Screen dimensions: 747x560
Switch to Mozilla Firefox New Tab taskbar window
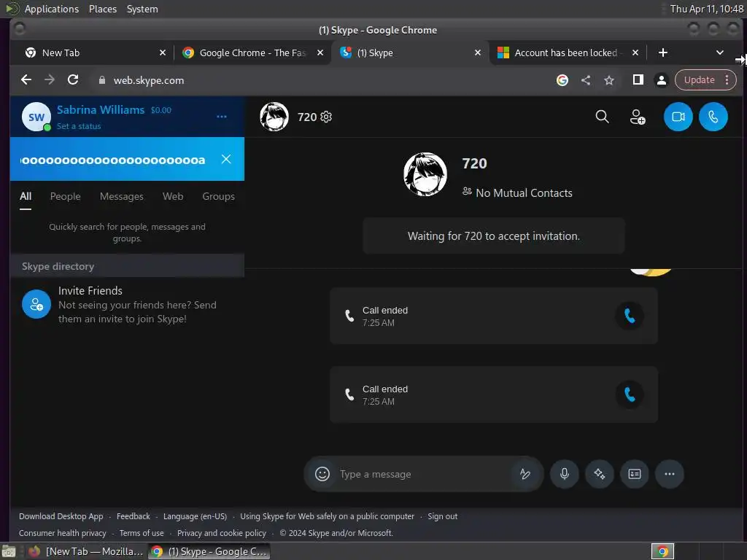point(86,551)
